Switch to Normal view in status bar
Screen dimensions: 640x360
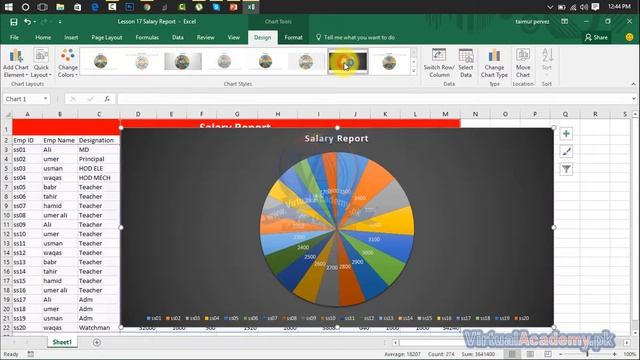pyautogui.click(x=512, y=354)
